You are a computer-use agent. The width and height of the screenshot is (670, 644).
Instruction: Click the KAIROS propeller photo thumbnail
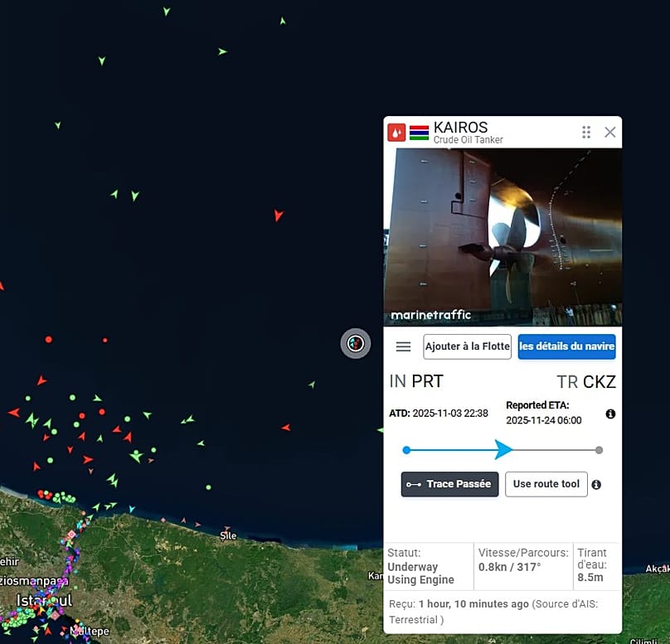click(502, 237)
